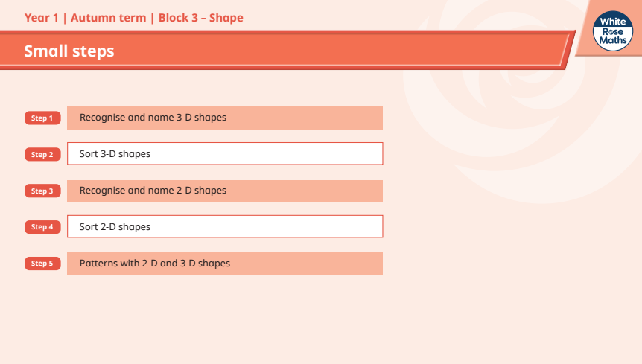Image resolution: width=642 pixels, height=364 pixels.
Task: Click the "Small steps" banner title
Action: [x=69, y=51]
